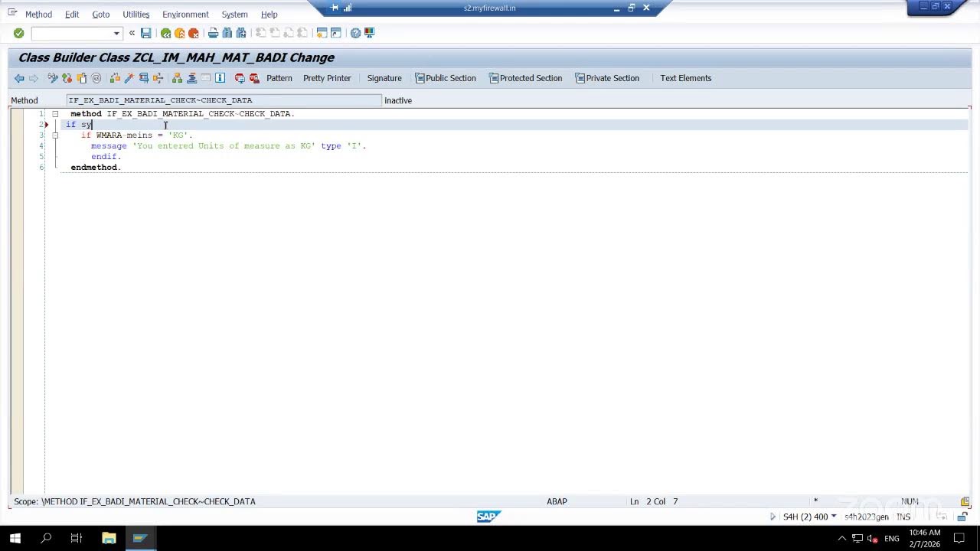Click 'message' keyword on line 4

[x=109, y=145]
